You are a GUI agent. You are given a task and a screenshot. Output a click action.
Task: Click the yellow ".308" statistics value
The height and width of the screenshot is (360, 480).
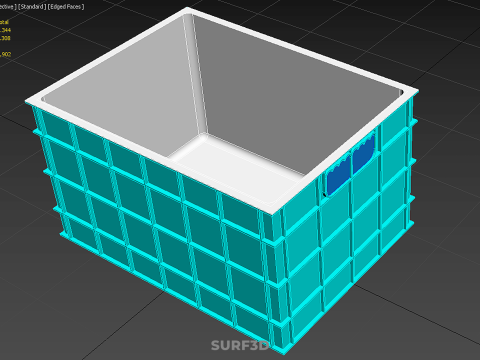tap(5, 38)
